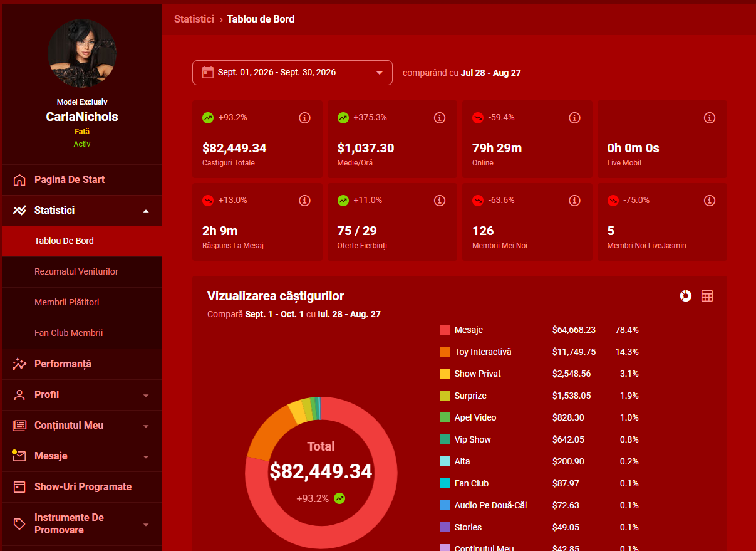The height and width of the screenshot is (551, 756).
Task: Click Tablou de Bord breadcrumb text
Action: click(x=261, y=19)
